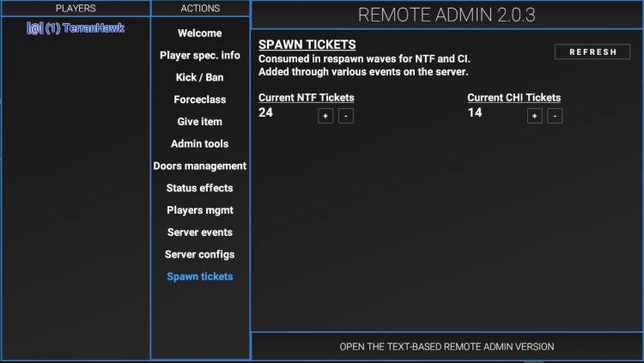This screenshot has width=644, height=363.
Task: Open the Server events section
Action: (x=200, y=233)
